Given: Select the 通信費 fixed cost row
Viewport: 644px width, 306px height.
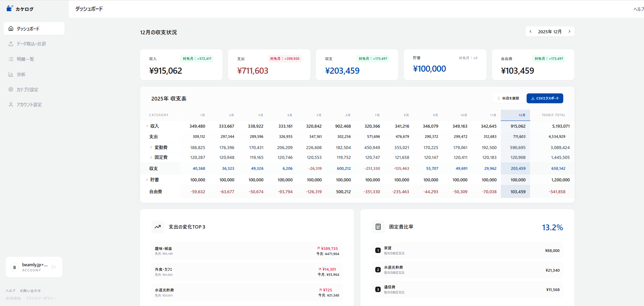Looking at the screenshot, I should pos(467,290).
